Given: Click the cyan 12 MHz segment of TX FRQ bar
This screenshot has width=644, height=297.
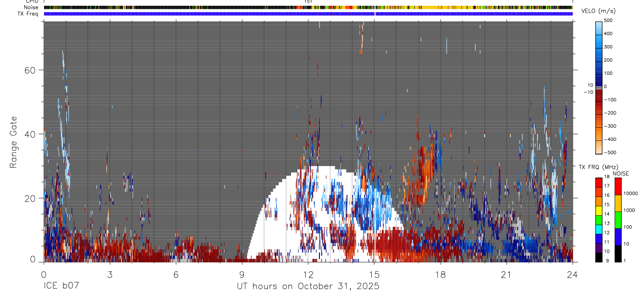Looking at the screenshot, I should 599,229.
